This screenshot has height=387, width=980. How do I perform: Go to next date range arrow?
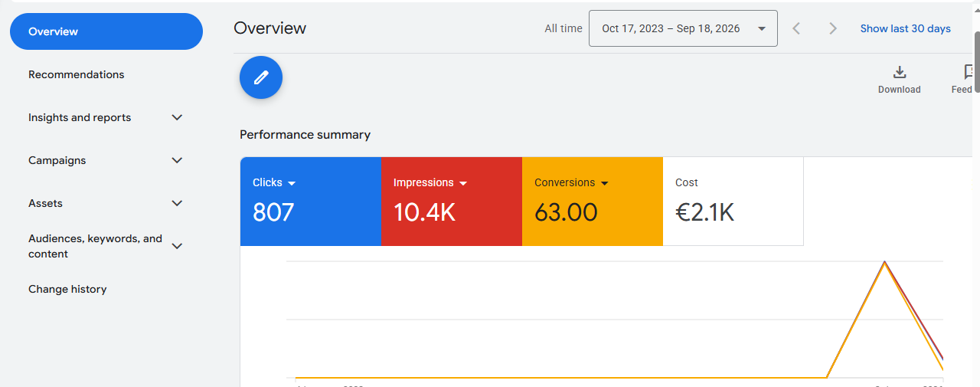point(833,28)
